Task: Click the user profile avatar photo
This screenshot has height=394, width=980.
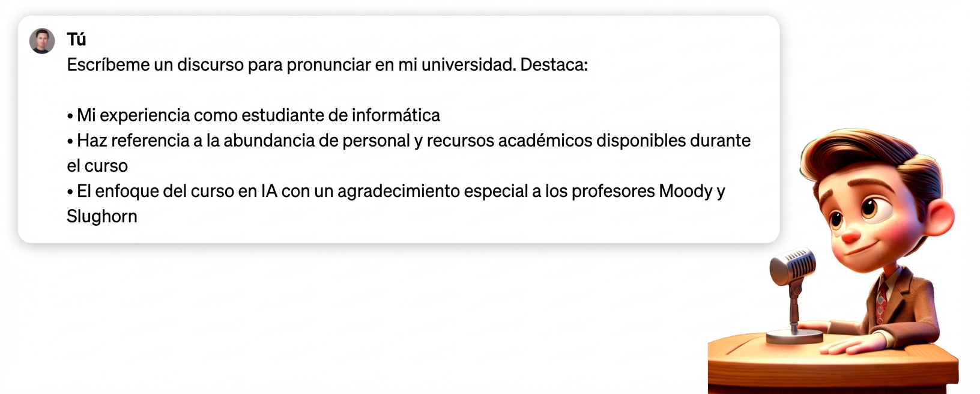Action: pos(42,41)
